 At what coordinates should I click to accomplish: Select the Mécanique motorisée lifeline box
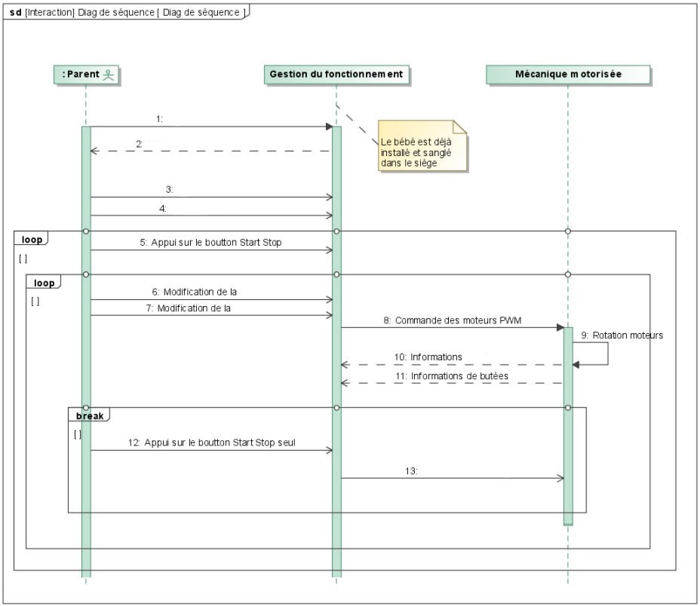click(x=568, y=75)
